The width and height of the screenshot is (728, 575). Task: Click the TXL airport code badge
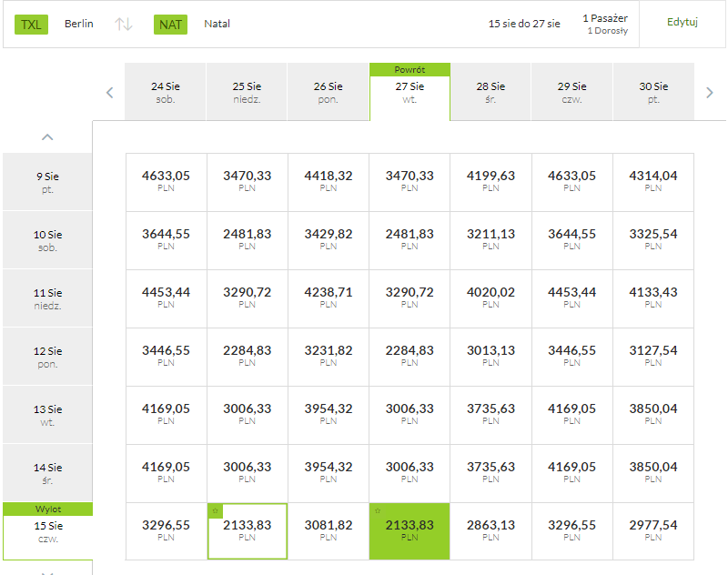coord(31,25)
